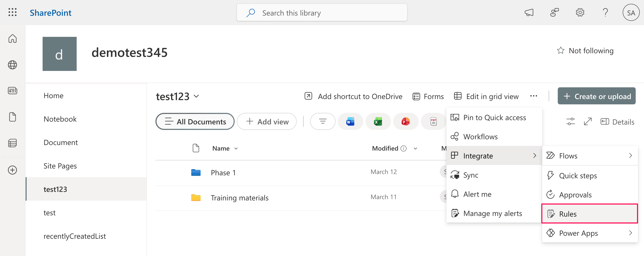Viewport: 644px width, 256px height.
Task: Select Rules from the Integrate submenu
Action: click(x=568, y=214)
